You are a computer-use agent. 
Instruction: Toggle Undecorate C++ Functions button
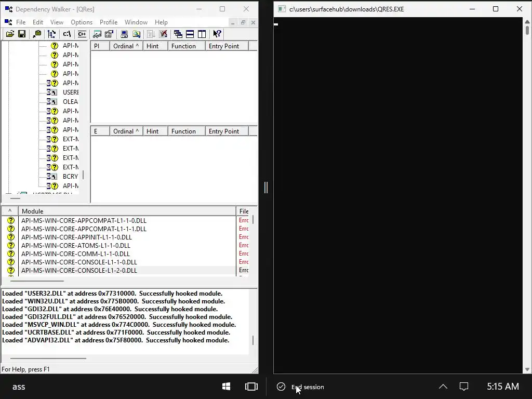(x=82, y=34)
